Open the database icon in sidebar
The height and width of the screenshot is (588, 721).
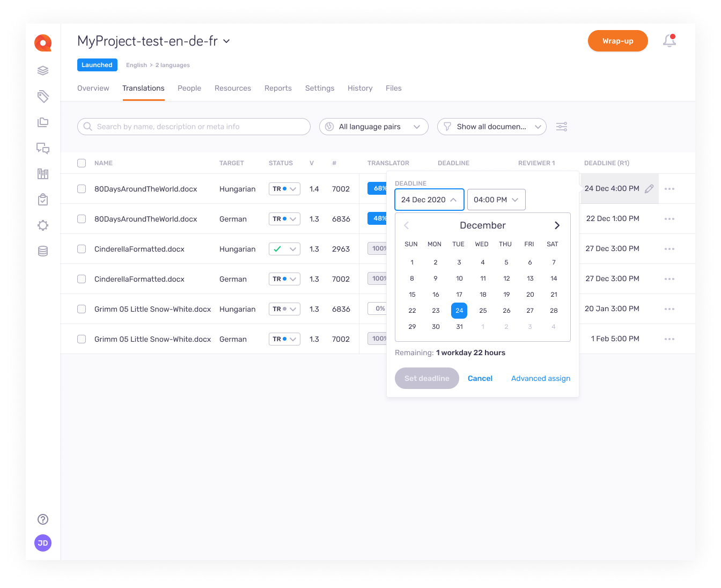coord(43,251)
